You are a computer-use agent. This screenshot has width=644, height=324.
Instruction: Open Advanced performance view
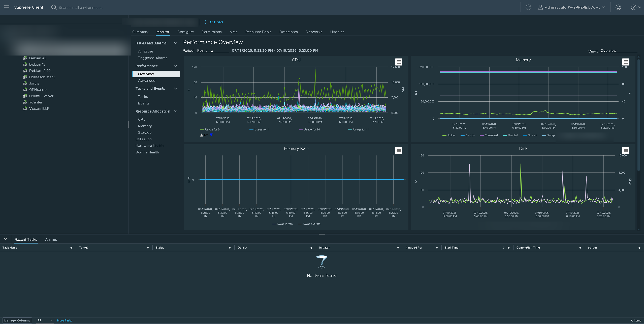(147, 80)
